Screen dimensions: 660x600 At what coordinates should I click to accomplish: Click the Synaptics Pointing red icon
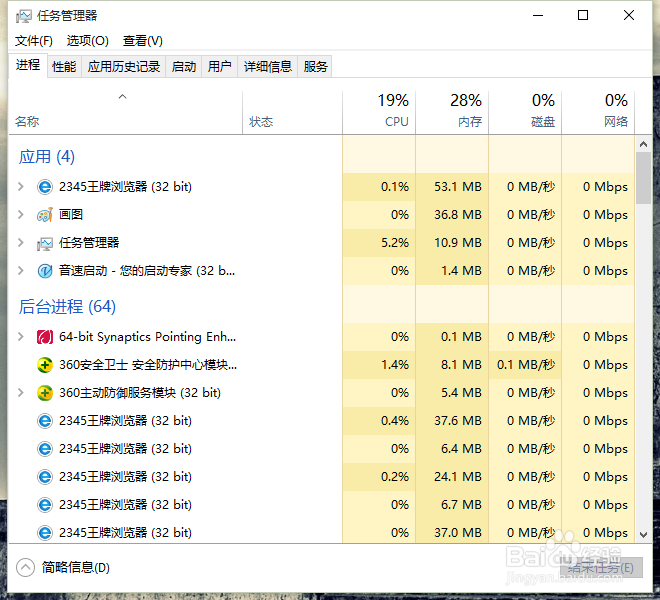[45, 337]
